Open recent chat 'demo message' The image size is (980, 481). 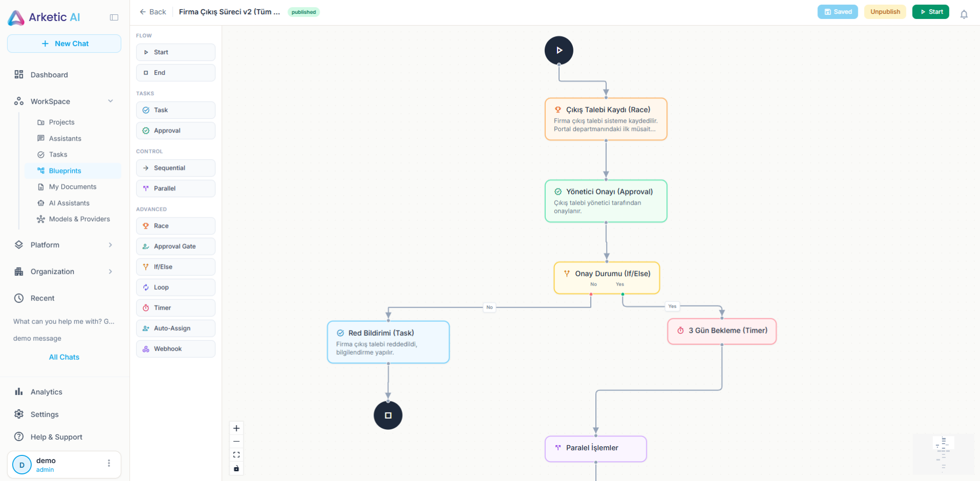pos(37,338)
